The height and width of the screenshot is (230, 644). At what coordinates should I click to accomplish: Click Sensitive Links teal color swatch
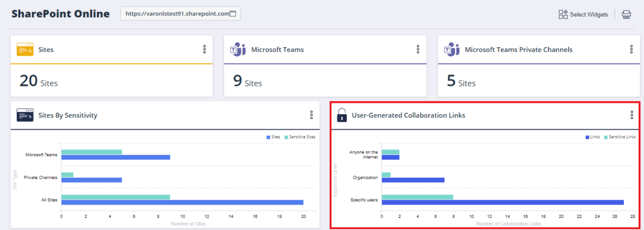pyautogui.click(x=605, y=137)
